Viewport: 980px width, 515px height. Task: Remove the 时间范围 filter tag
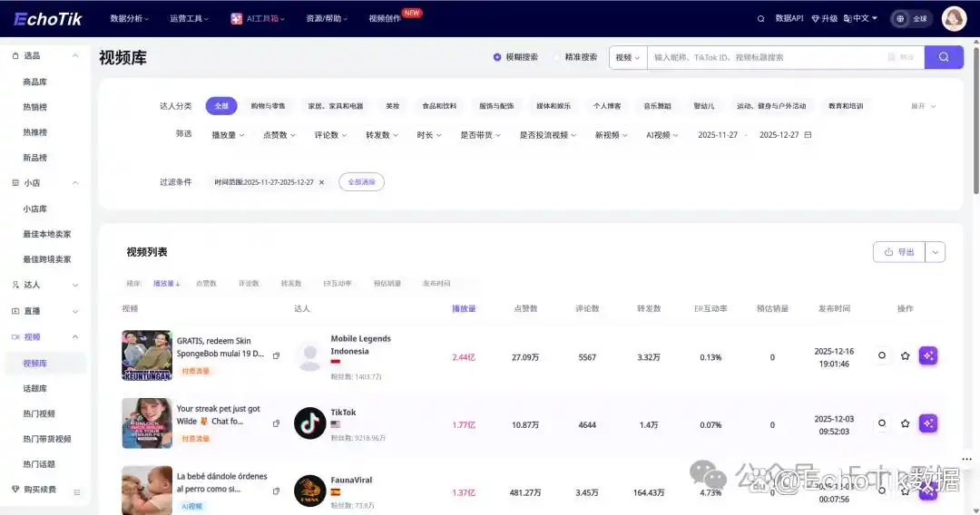point(321,182)
